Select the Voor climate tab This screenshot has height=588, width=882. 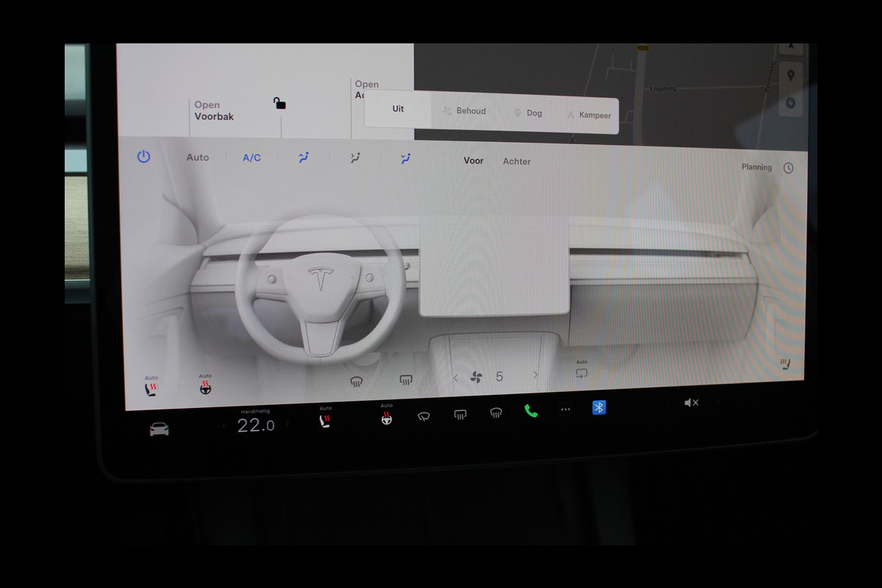pos(473,161)
